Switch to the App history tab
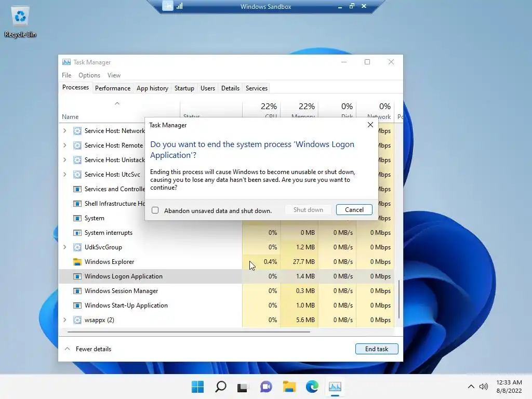Image resolution: width=532 pixels, height=399 pixels. point(152,88)
